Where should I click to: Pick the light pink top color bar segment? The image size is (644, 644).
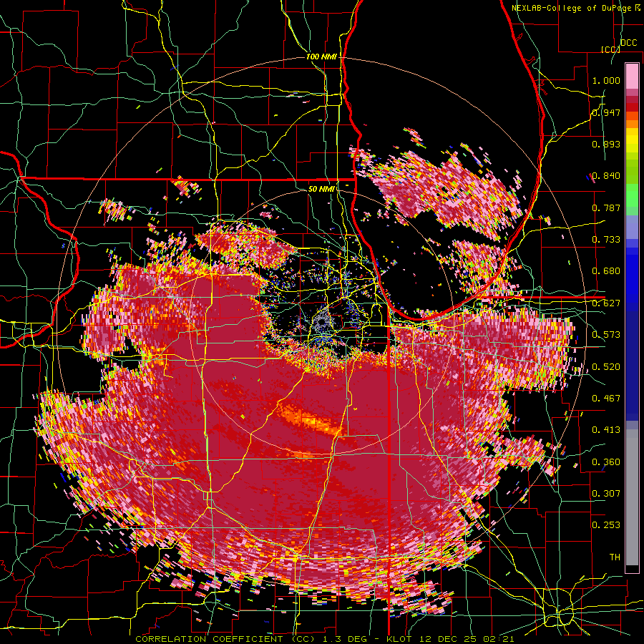tap(632, 76)
